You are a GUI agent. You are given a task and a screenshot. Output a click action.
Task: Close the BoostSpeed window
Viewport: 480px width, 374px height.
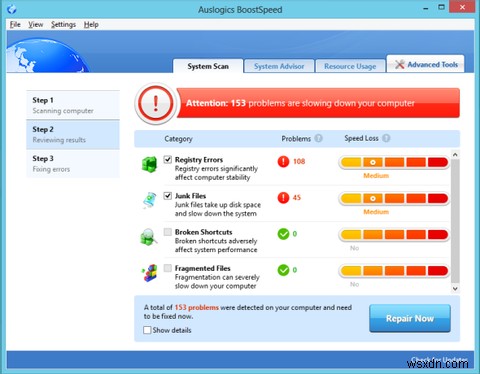(x=462, y=7)
